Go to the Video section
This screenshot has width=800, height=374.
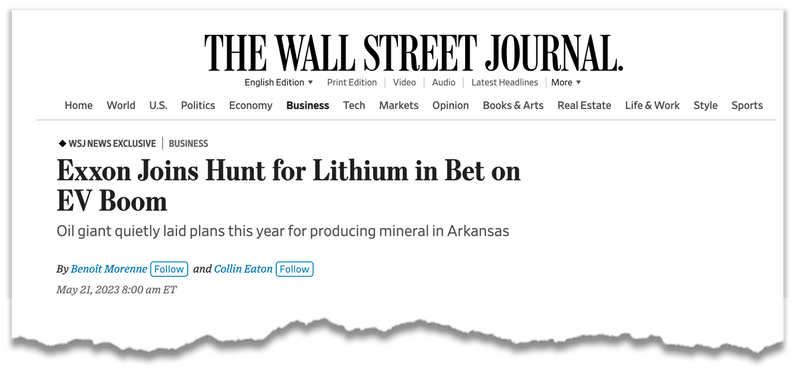[x=404, y=82]
